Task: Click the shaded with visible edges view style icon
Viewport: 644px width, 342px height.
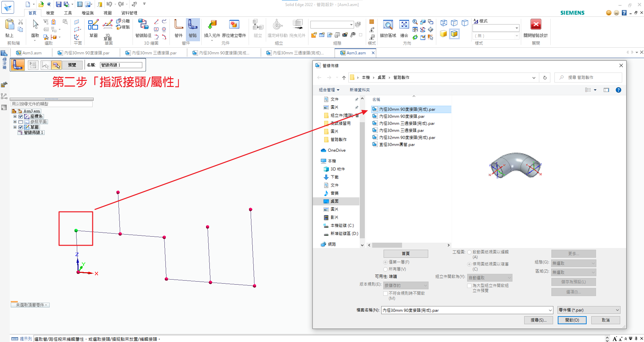Action: click(454, 34)
